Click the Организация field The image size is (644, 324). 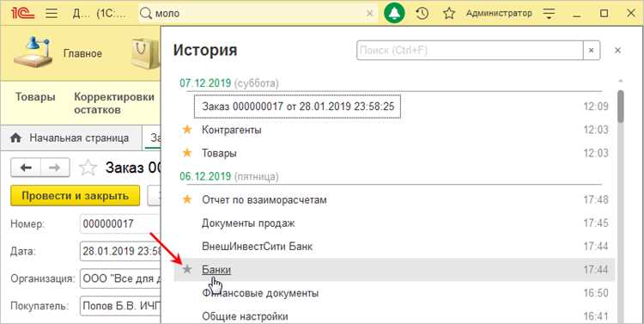pyautogui.click(x=120, y=278)
